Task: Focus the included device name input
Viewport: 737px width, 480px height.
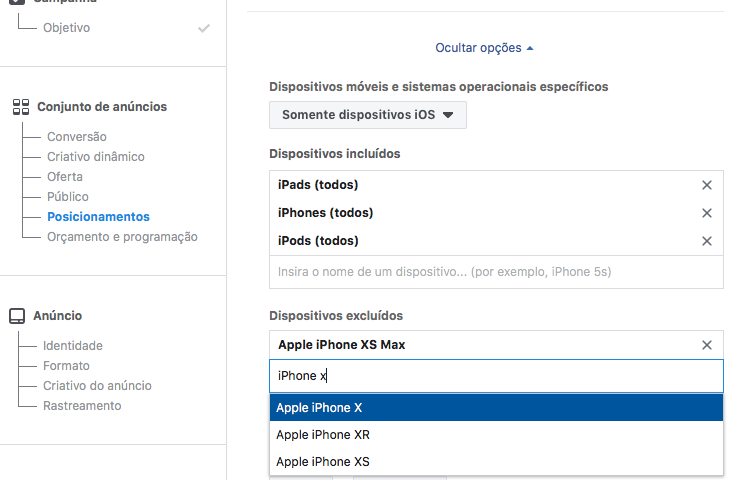Action: pos(496,272)
